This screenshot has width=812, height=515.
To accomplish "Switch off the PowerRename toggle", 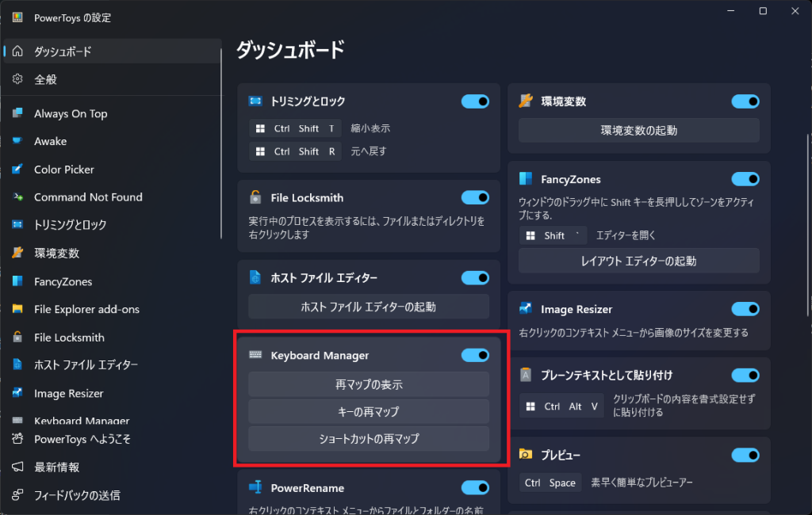I will point(476,487).
